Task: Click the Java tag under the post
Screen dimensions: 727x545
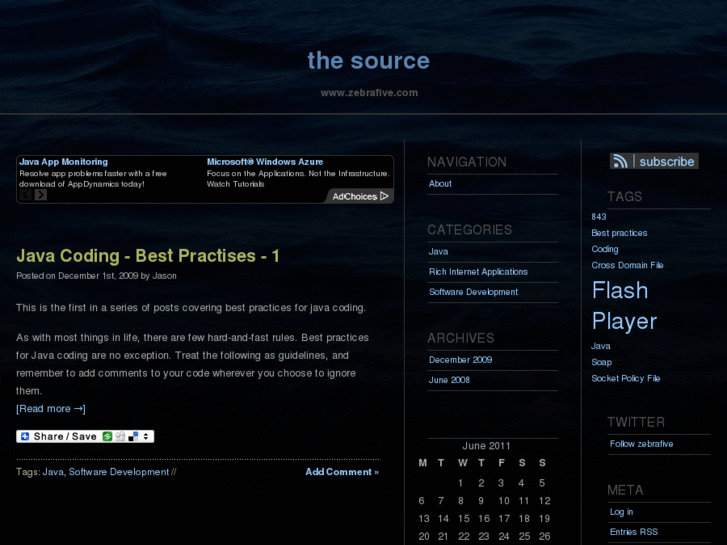Action: (53, 472)
